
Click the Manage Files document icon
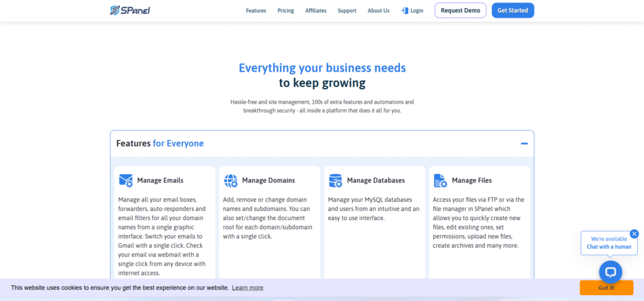tap(440, 180)
